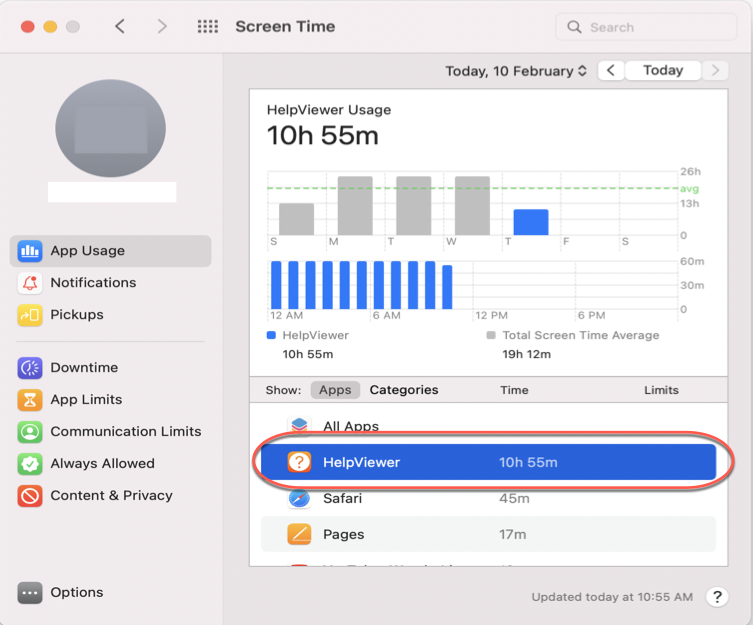Click the All Apps stack icon
This screenshot has height=625, width=753.
pos(299,426)
